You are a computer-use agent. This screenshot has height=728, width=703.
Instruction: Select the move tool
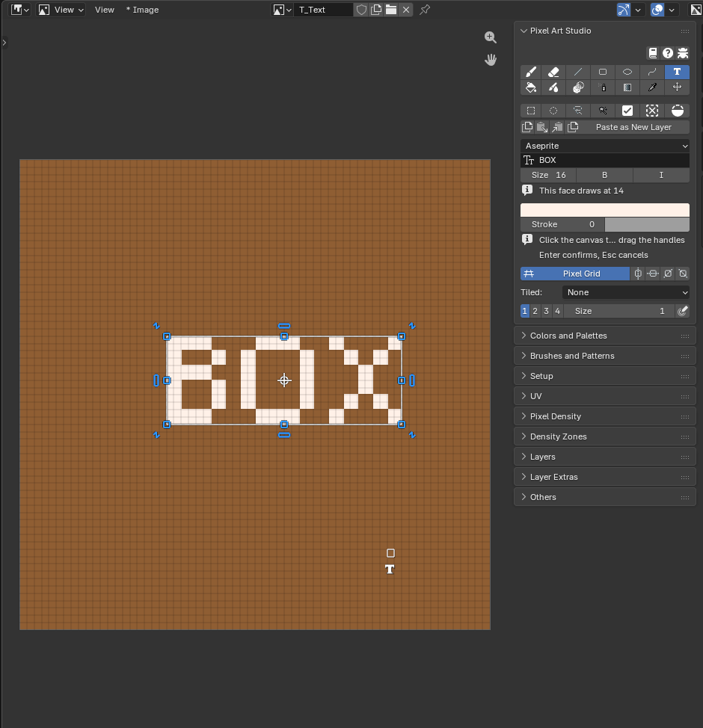677,87
